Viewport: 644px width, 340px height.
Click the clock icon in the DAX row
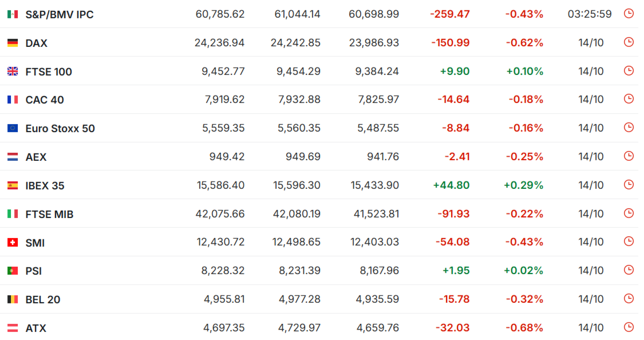click(629, 42)
